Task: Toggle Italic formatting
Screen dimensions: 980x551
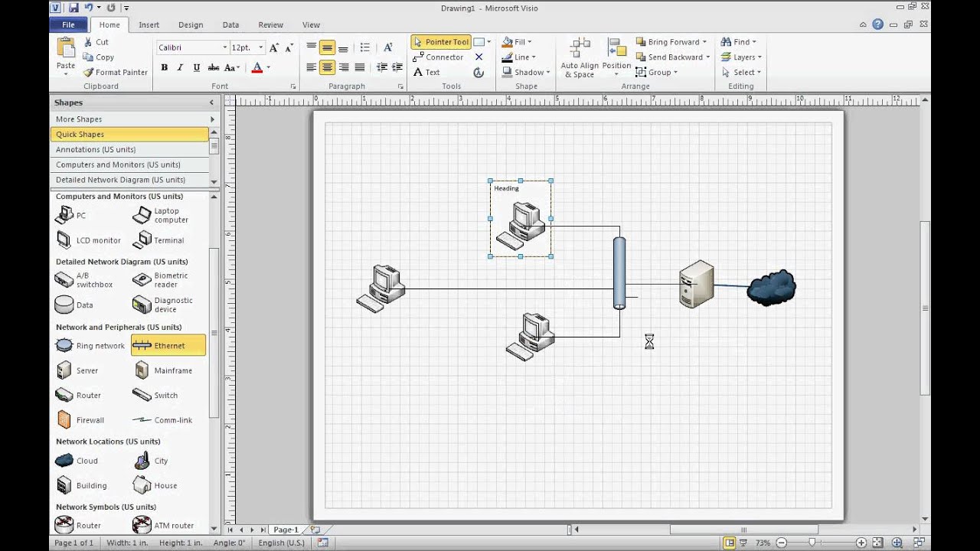Action: coord(180,67)
